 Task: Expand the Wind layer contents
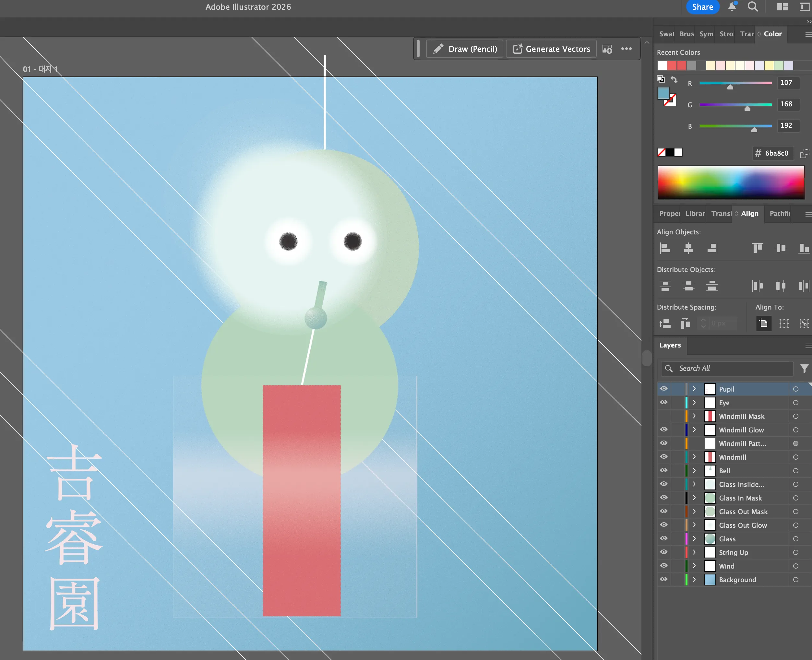[694, 566]
